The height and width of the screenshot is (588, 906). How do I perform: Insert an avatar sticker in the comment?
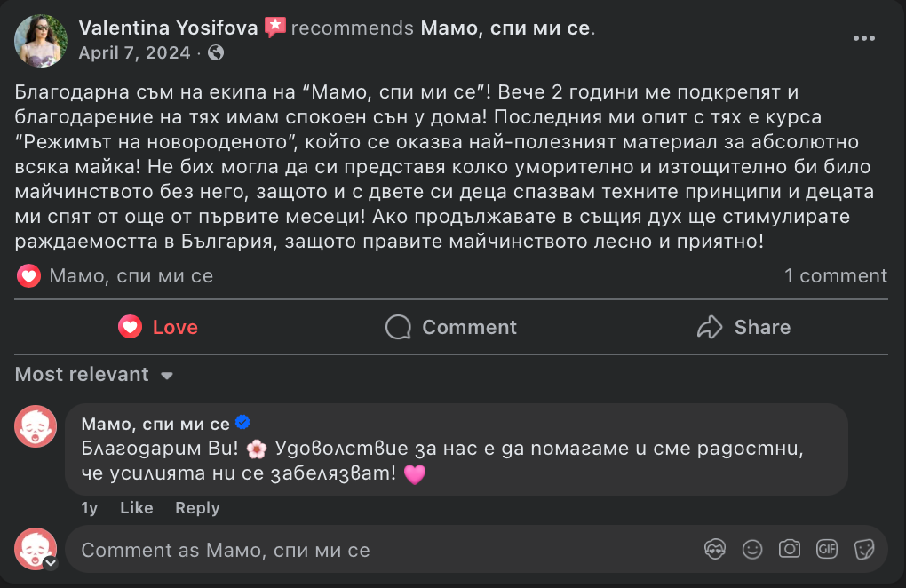coord(715,549)
